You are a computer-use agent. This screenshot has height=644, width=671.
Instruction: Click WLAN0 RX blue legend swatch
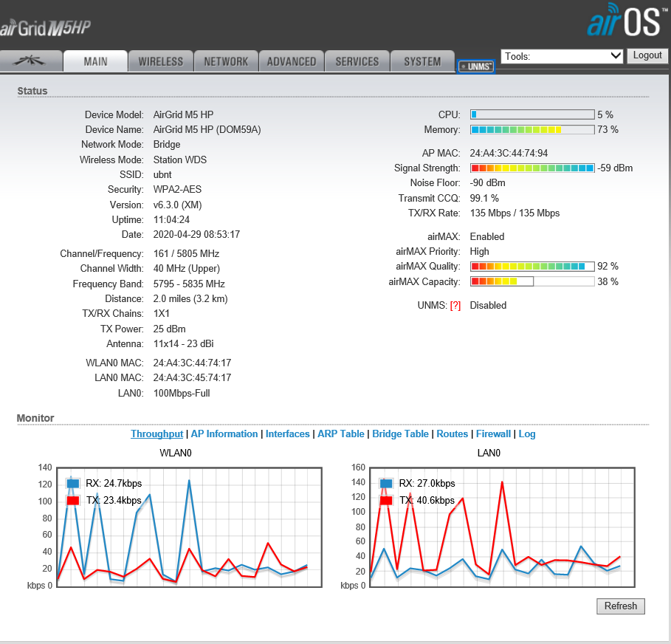73,483
